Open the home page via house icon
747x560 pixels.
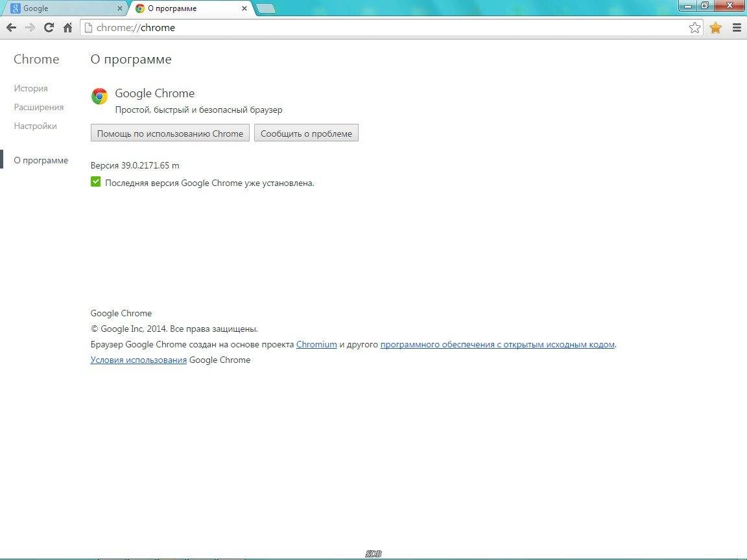pyautogui.click(x=67, y=28)
